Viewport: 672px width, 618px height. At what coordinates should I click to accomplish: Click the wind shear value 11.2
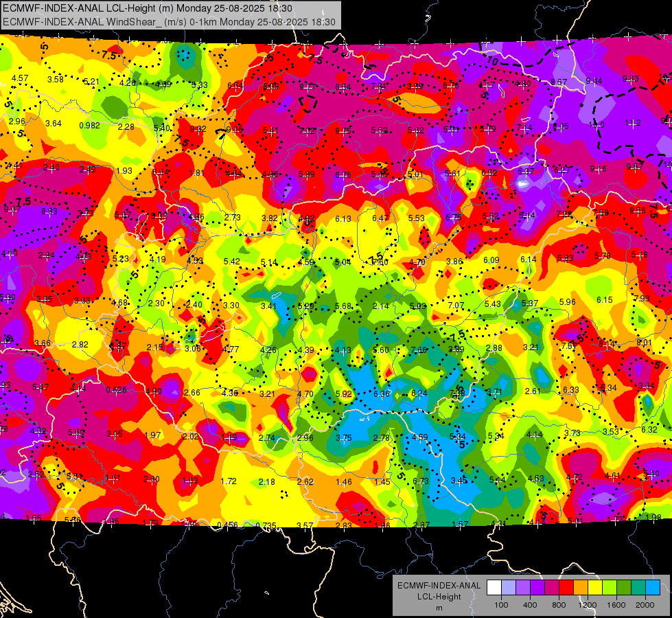[633, 123]
